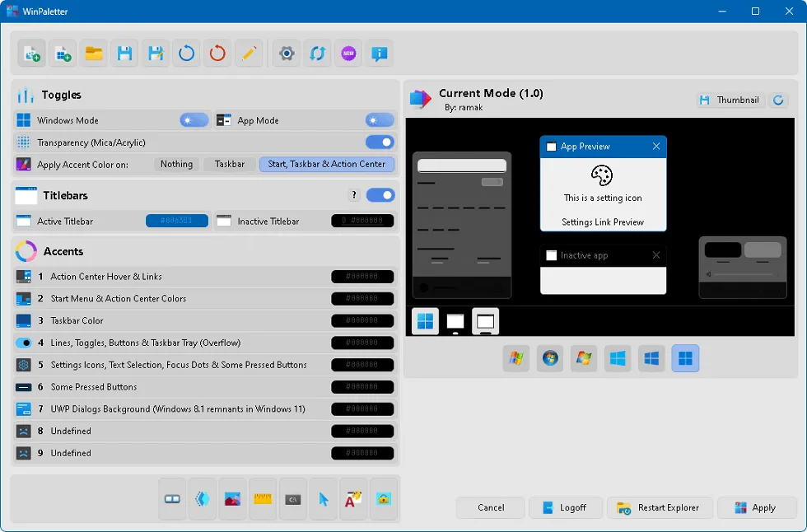Choose 'Taskbar' for accent color application
807x532 pixels.
(x=230, y=164)
